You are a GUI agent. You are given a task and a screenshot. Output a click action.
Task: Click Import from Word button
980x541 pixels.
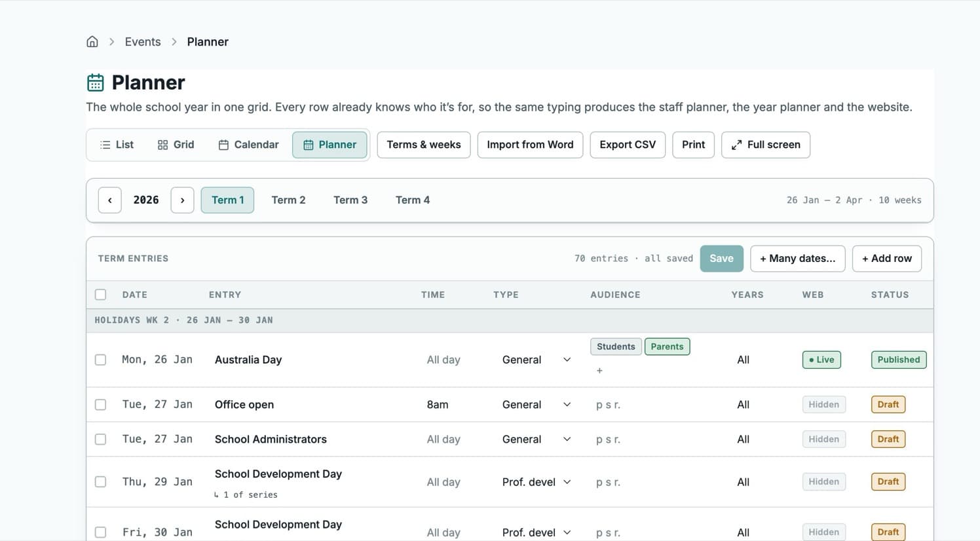pyautogui.click(x=530, y=145)
